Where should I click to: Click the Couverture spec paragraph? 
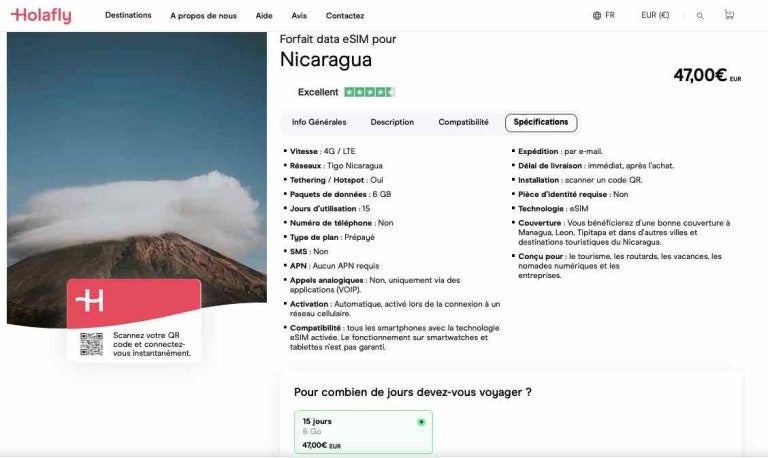[x=624, y=232]
